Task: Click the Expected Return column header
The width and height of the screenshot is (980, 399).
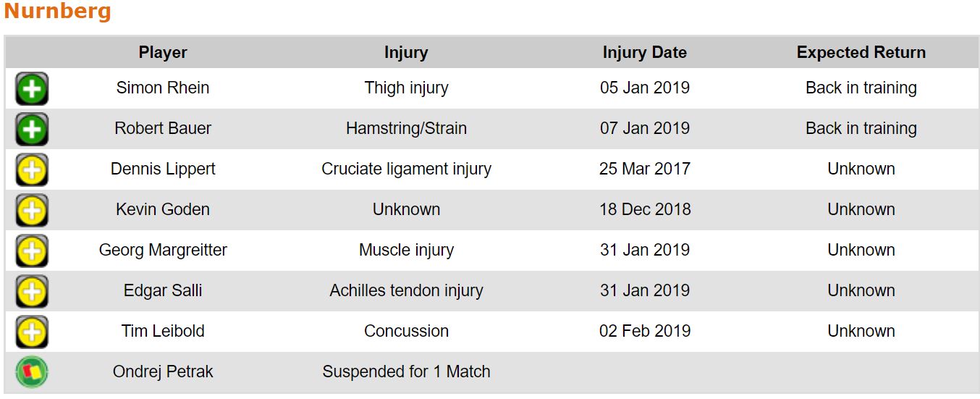Action: [861, 53]
